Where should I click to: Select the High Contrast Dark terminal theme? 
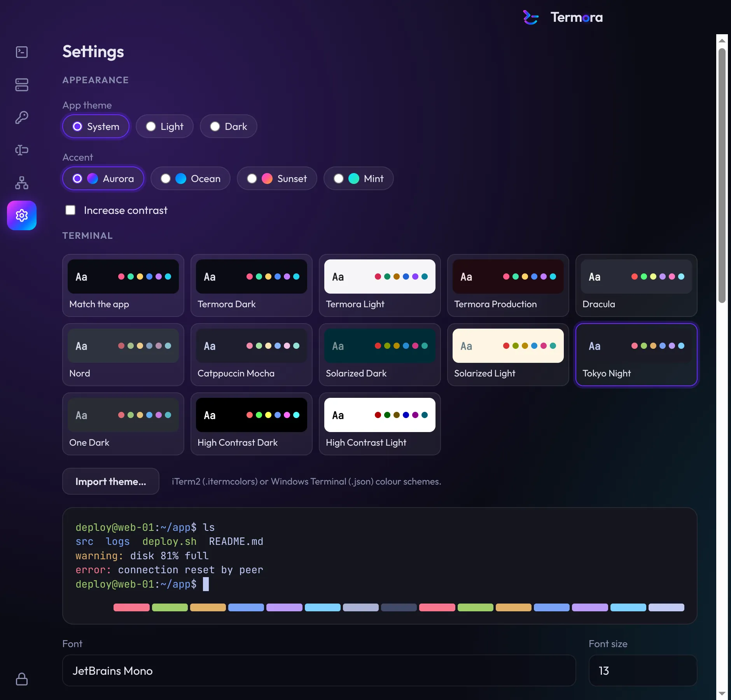pos(252,424)
